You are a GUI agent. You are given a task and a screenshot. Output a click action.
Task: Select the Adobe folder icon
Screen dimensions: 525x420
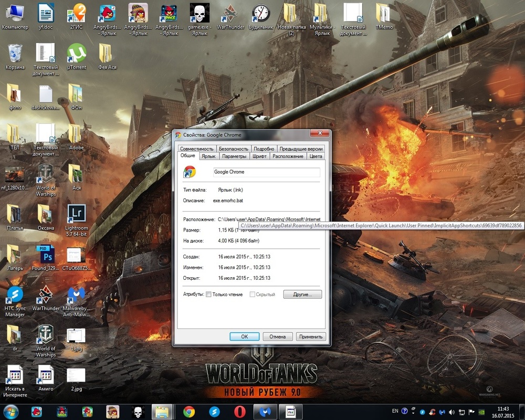click(x=76, y=137)
